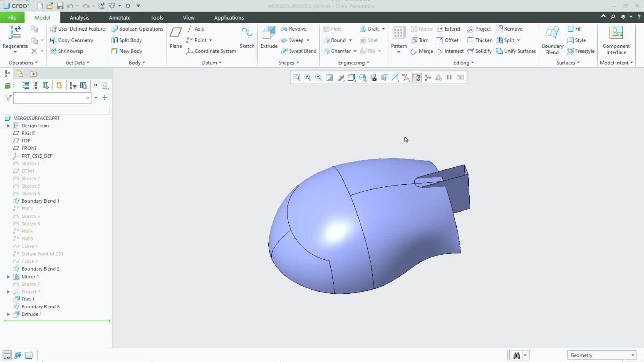Open the Geometry selection filter dropdown
Image resolution: width=644 pixels, height=362 pixels.
(633, 355)
